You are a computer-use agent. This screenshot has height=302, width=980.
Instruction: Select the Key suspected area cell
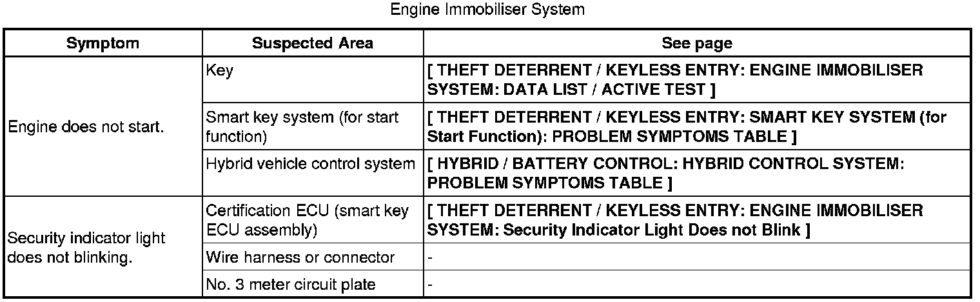219,70
